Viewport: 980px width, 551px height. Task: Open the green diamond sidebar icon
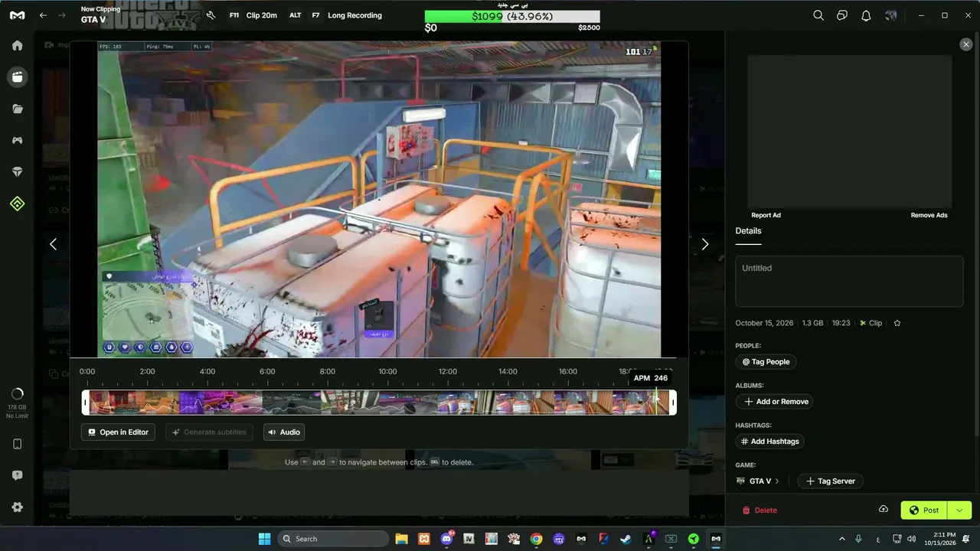[17, 204]
